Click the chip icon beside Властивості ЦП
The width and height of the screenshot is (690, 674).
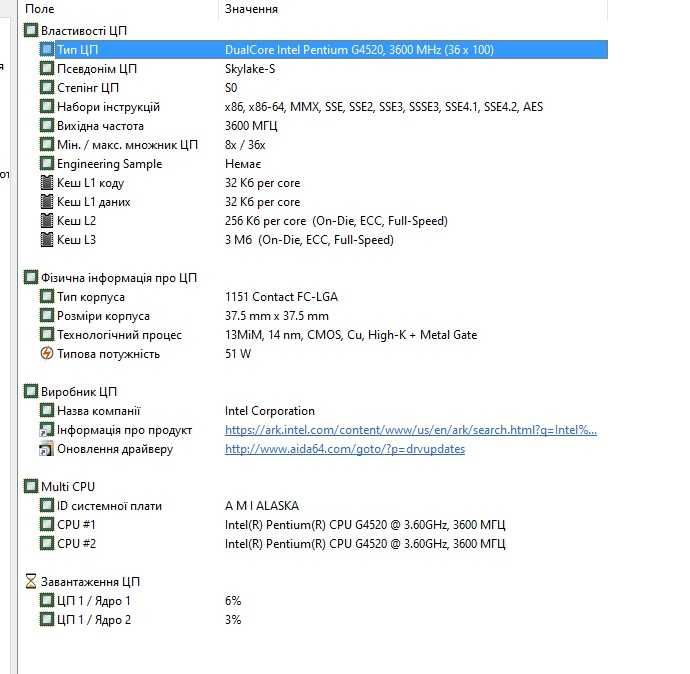[31, 30]
